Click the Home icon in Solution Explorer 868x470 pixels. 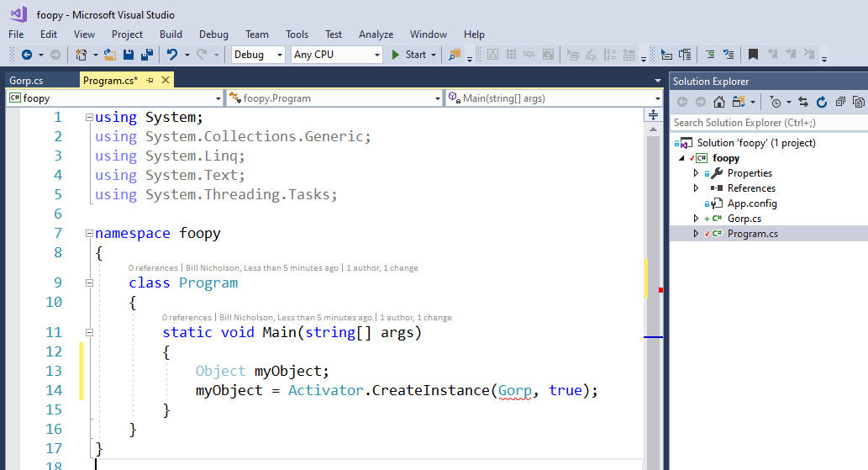coord(719,102)
